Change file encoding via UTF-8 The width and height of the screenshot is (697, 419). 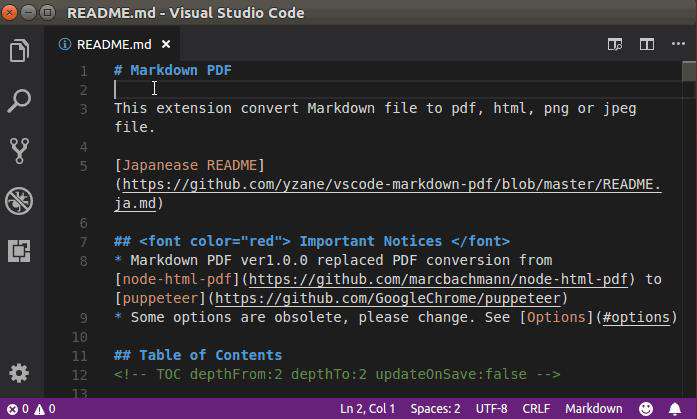(x=492, y=409)
